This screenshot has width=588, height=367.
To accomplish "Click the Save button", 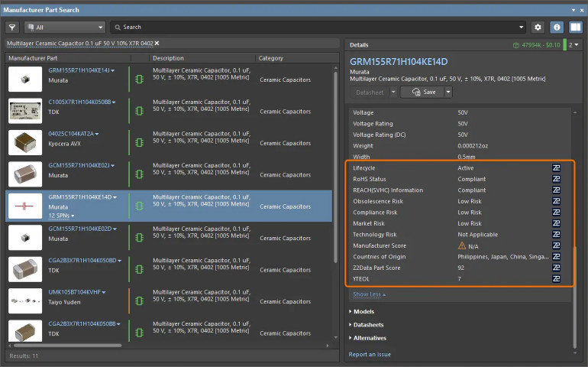I will point(422,92).
